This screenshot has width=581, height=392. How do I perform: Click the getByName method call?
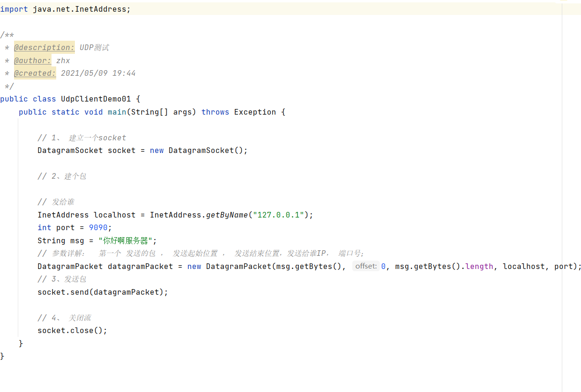227,215
